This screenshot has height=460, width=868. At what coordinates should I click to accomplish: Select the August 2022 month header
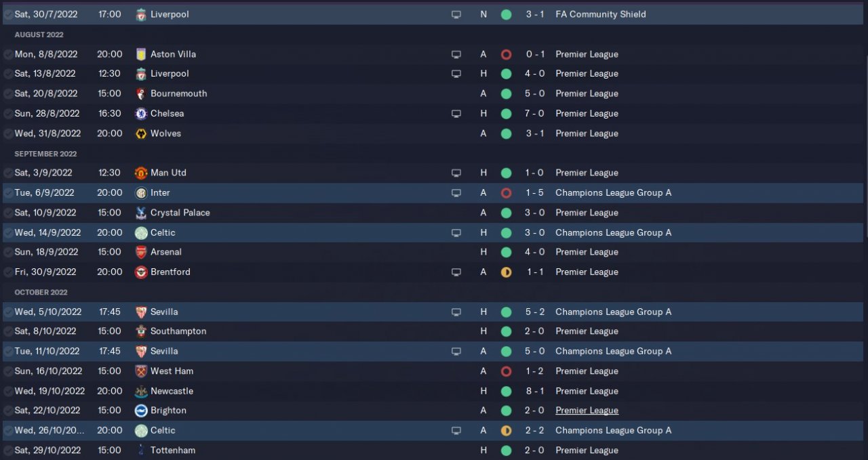click(39, 35)
